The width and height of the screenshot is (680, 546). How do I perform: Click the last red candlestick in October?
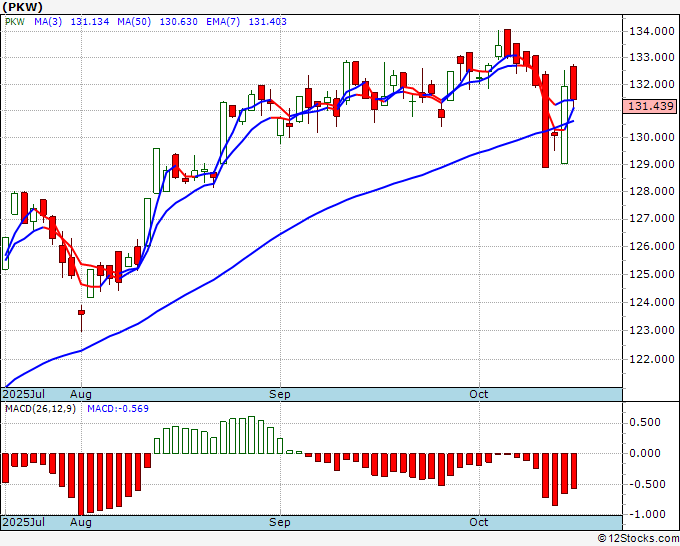[x=573, y=83]
